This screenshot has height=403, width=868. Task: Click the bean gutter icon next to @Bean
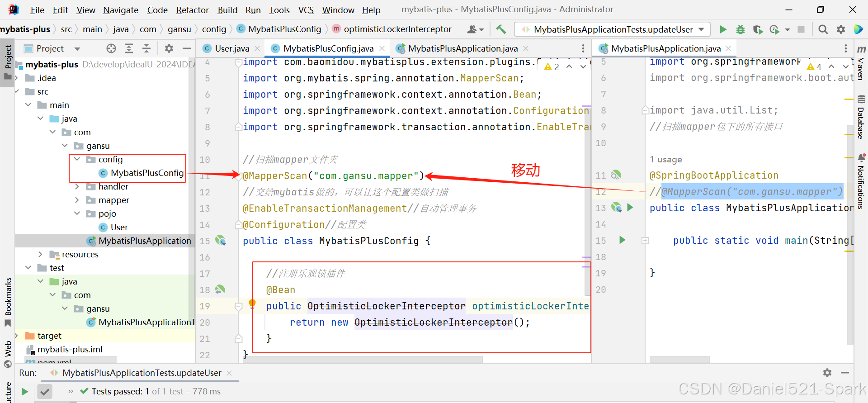(220, 289)
